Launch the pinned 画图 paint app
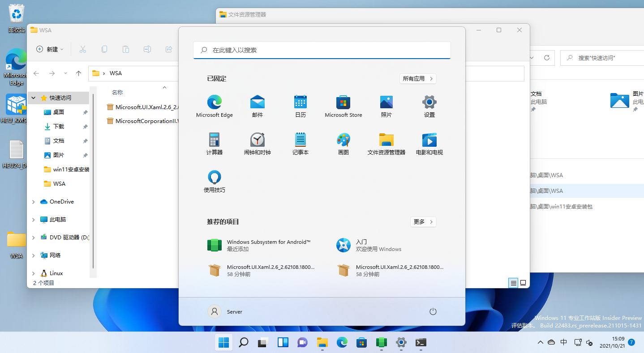The height and width of the screenshot is (353, 644). [x=343, y=144]
